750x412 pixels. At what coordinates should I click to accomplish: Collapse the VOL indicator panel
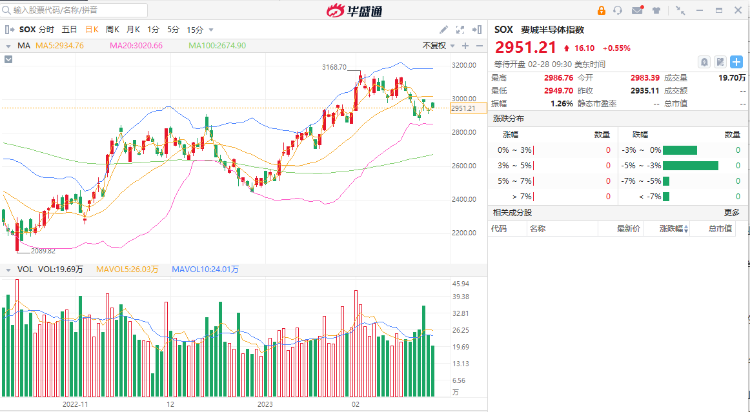click(x=9, y=269)
